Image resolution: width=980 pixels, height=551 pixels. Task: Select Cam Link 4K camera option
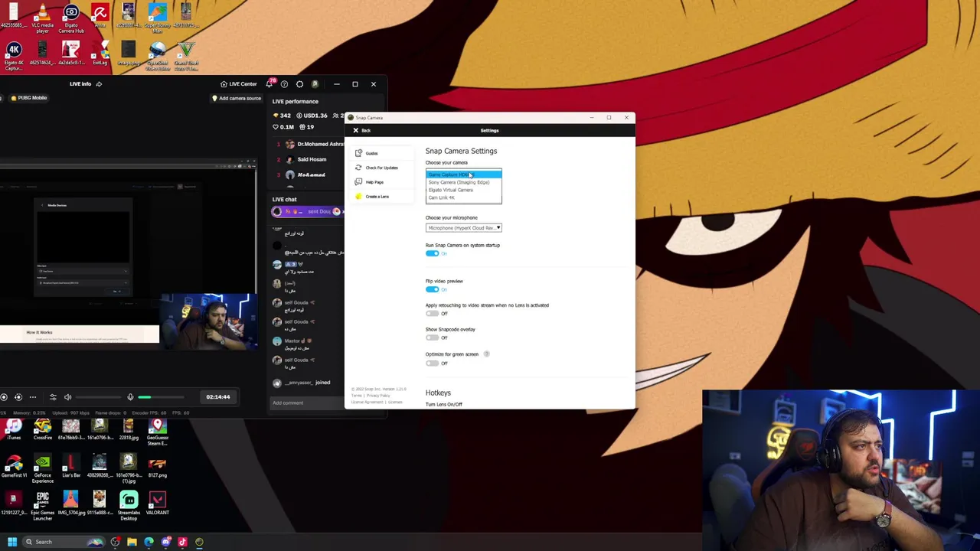[464, 197]
